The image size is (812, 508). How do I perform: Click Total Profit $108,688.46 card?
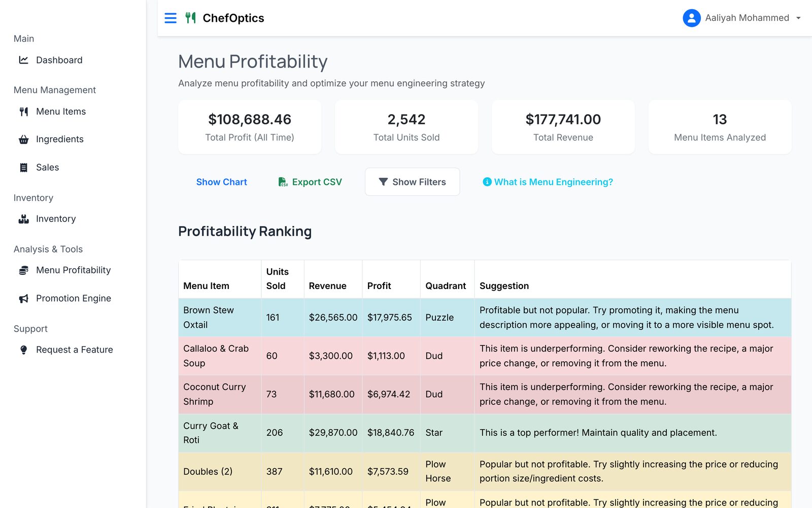pyautogui.click(x=250, y=127)
